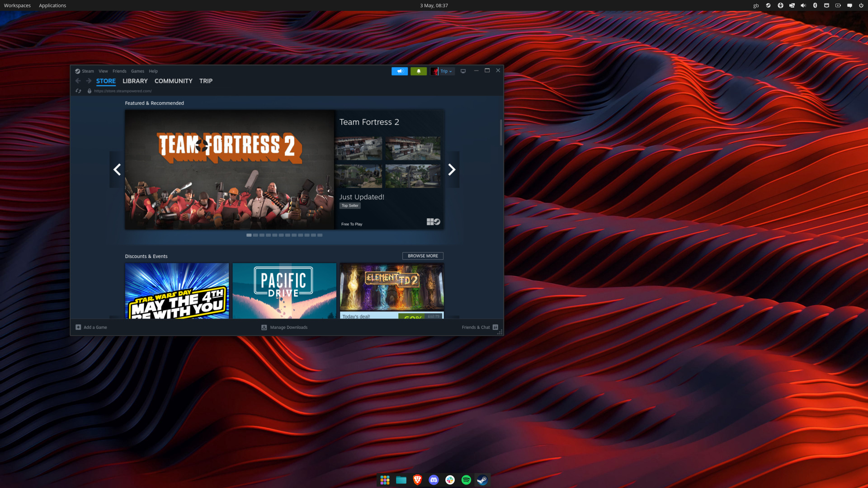868x488 pixels.
Task: Open the Workspaces overview in top panel
Action: (17, 5)
